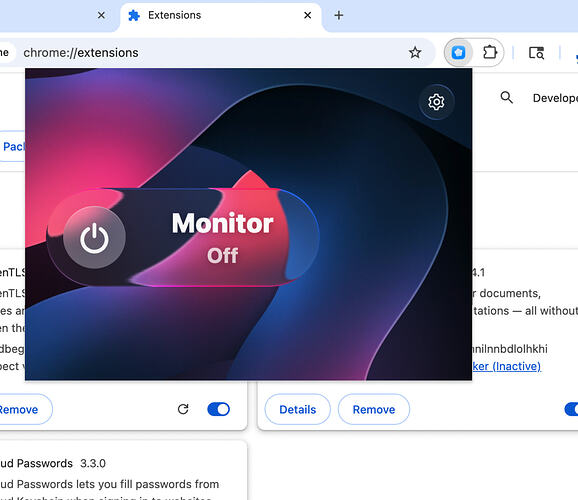This screenshot has height=500, width=578.
Task: Click the Developer mode label
Action: [555, 98]
